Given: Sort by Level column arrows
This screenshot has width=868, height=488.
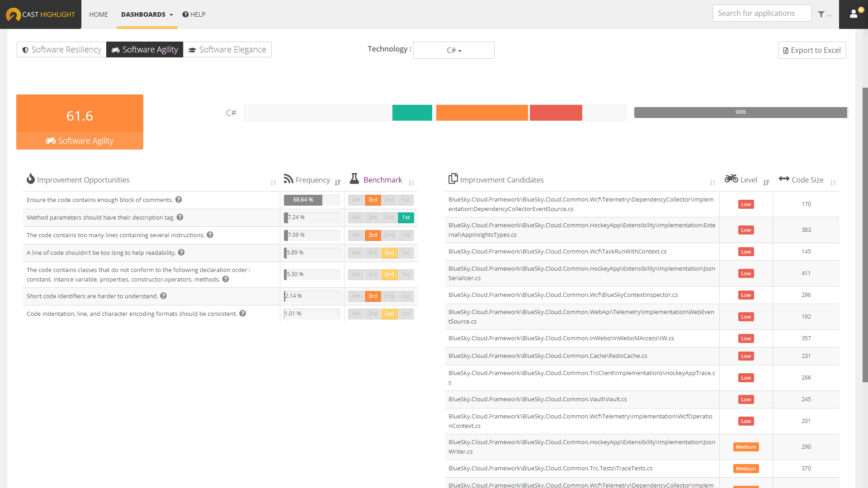Looking at the screenshot, I should [x=766, y=183].
